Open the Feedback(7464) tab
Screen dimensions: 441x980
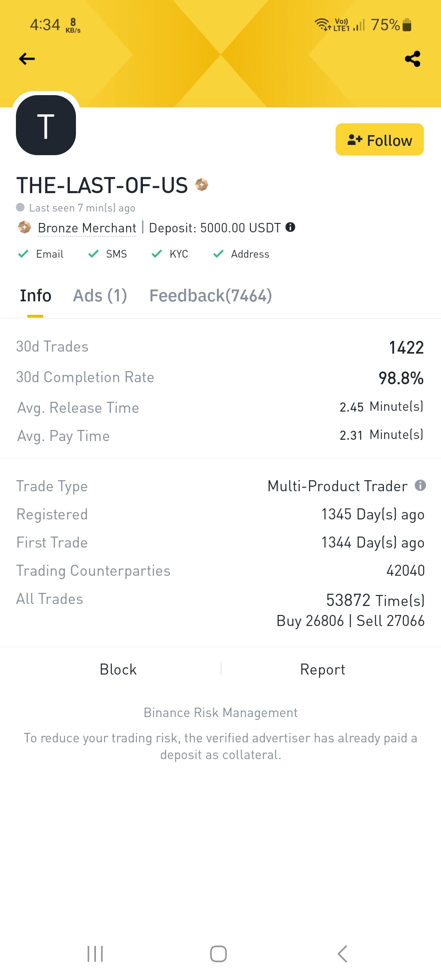211,296
